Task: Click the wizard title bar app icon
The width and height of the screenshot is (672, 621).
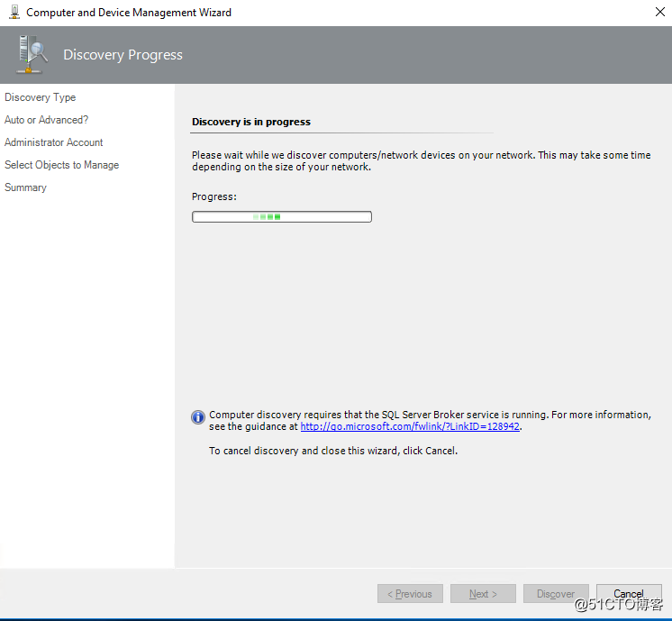Action: click(14, 12)
